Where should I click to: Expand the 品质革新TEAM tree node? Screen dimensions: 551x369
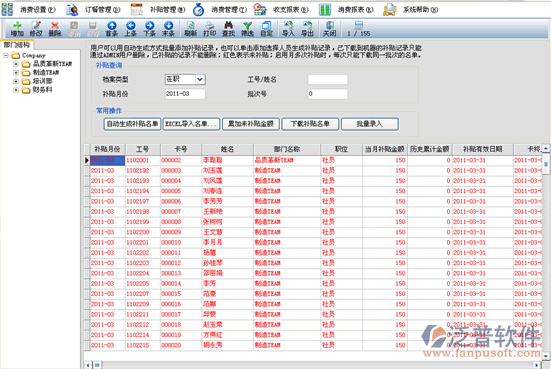(16, 64)
